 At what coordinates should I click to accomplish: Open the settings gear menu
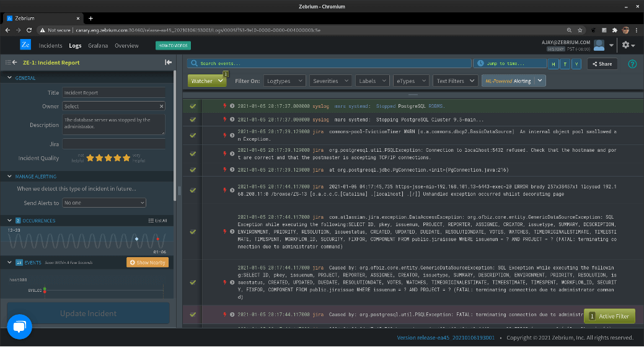pos(628,45)
